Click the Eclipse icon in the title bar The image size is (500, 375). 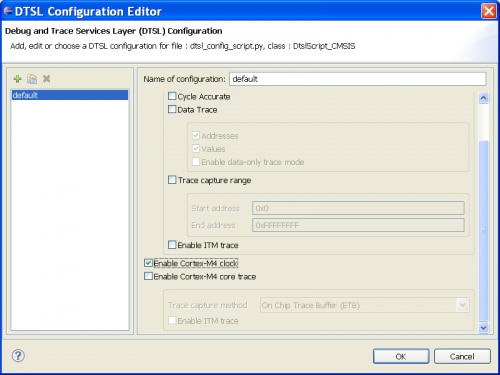[7, 11]
